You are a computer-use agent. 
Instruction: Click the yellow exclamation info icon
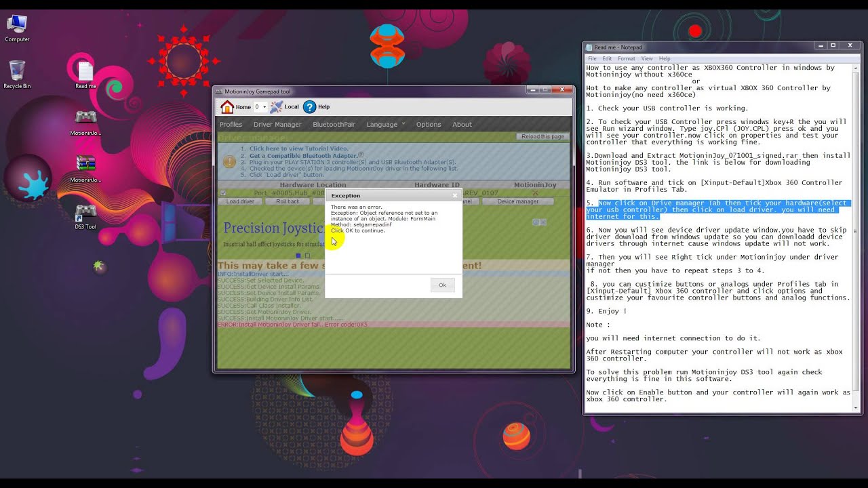[x=230, y=161]
